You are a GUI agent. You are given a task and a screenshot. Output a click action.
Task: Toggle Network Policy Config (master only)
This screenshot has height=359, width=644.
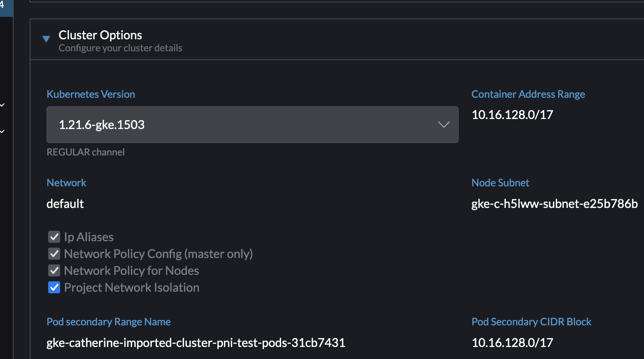54,254
